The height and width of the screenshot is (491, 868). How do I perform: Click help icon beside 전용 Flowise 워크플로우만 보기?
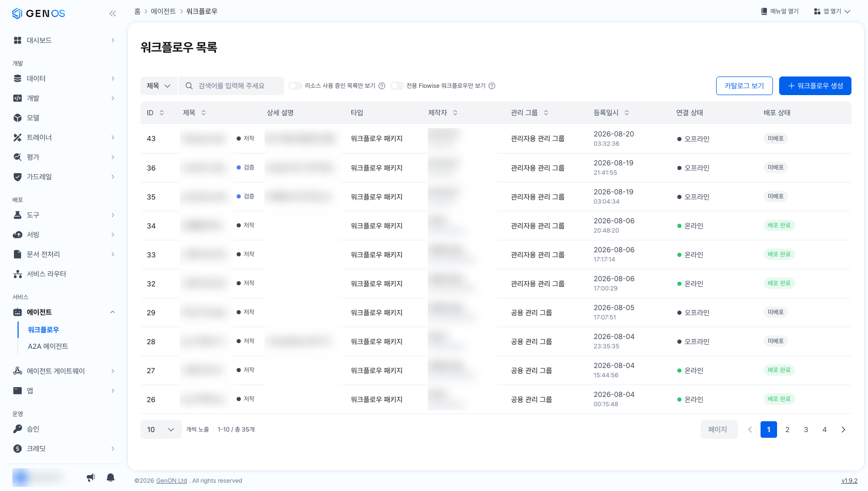tap(492, 86)
